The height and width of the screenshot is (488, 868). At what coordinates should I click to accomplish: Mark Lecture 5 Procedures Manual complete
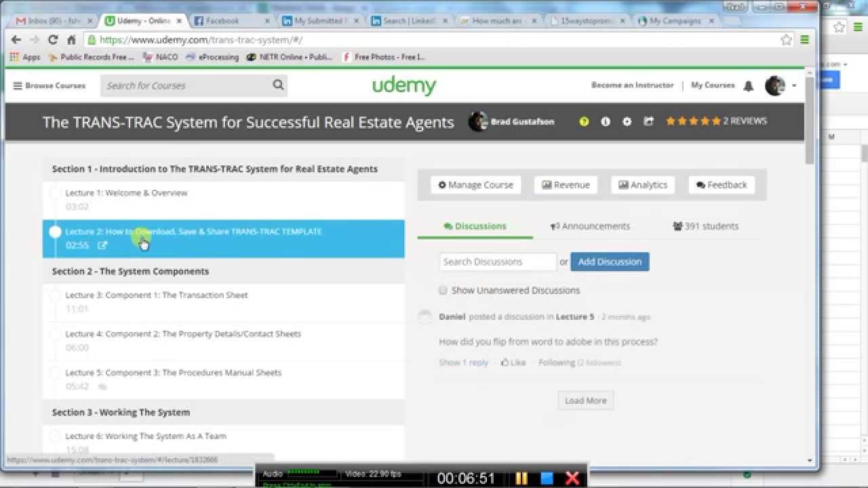(55, 373)
